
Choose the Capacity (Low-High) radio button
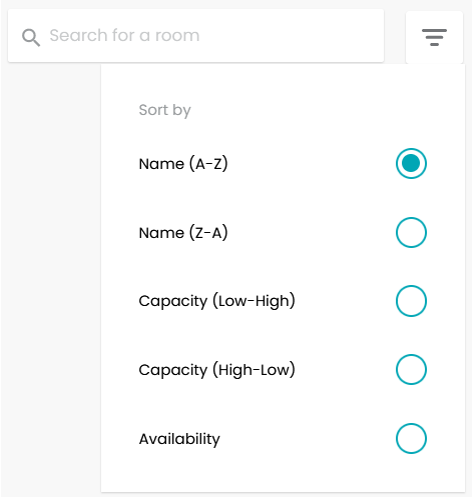411,301
